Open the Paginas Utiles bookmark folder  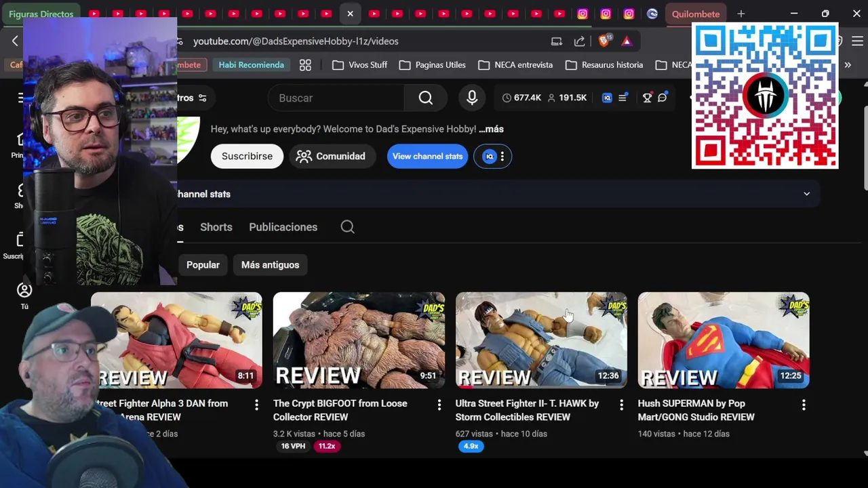[x=433, y=65]
